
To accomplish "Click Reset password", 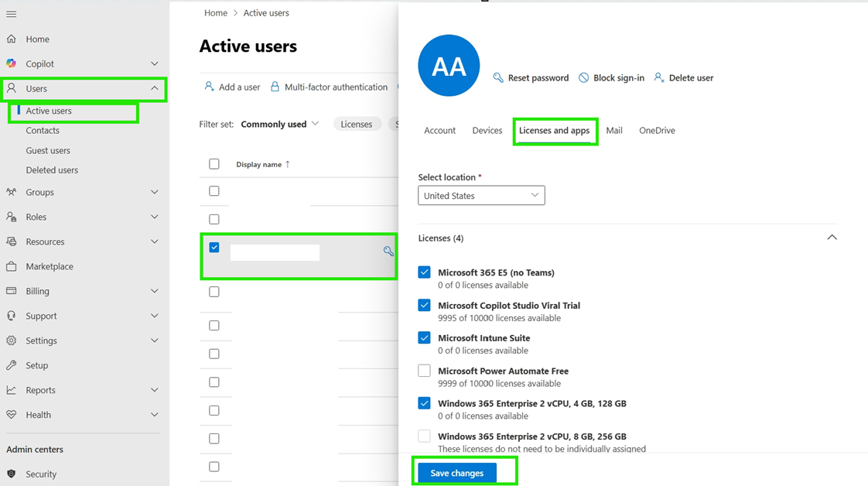I will tap(531, 78).
